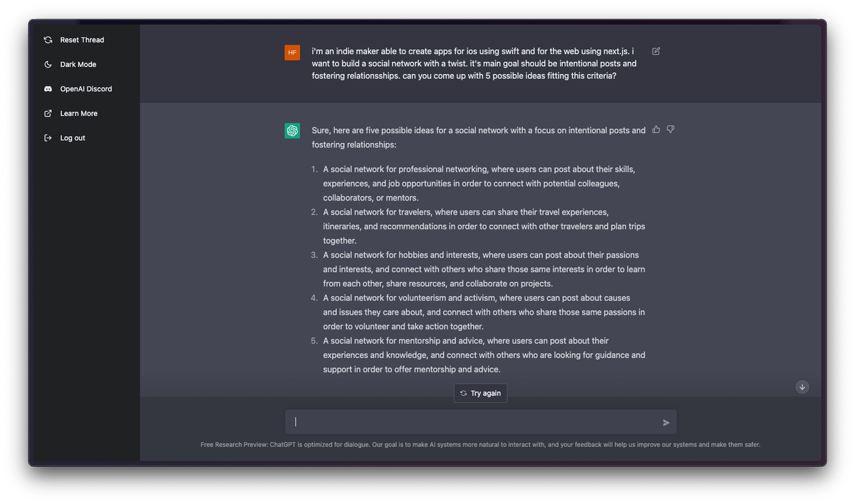
Task: Select the volunteerism and activism idea
Action: (484, 312)
